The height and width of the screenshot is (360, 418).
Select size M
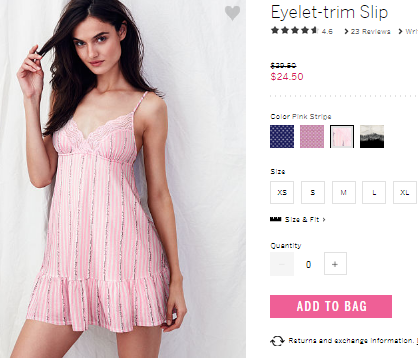344,192
